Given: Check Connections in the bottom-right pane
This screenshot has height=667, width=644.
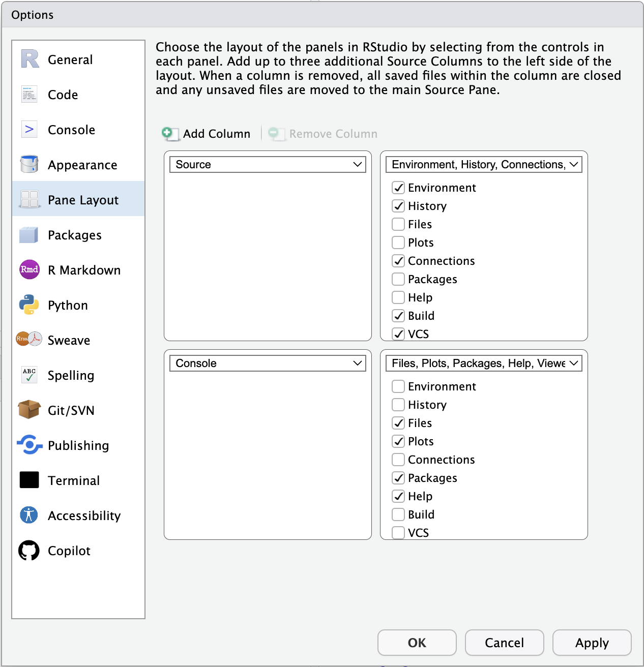Looking at the screenshot, I should [x=398, y=460].
